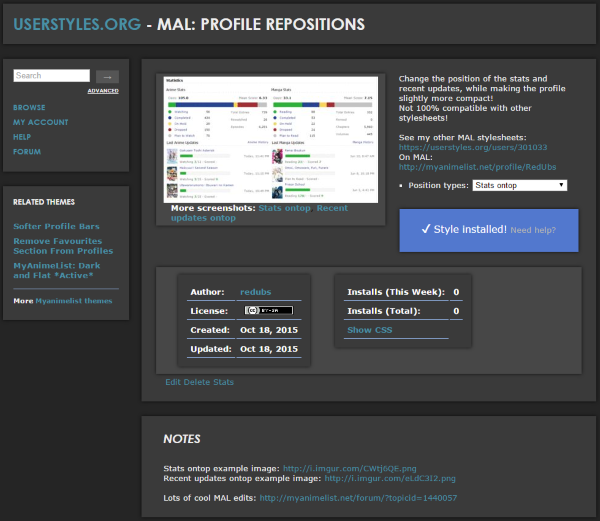The width and height of the screenshot is (600, 521).
Task: Click the Delete link
Action: [x=197, y=382]
